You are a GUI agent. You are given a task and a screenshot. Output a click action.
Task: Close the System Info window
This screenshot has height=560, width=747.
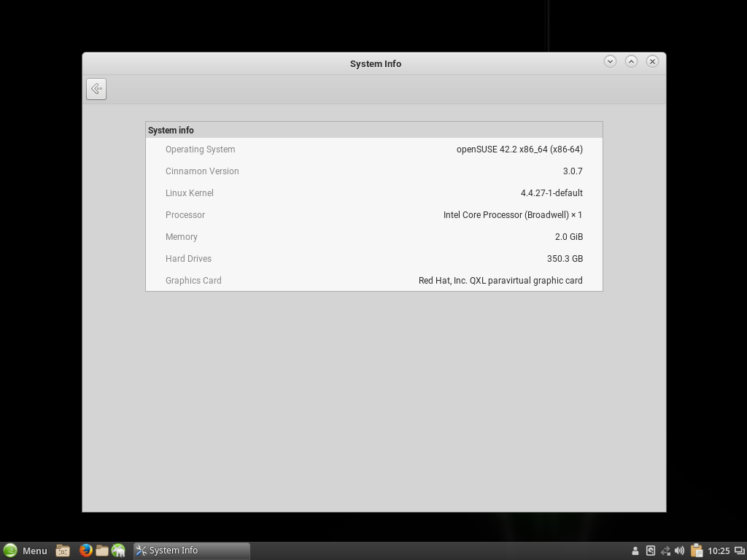[x=652, y=61]
